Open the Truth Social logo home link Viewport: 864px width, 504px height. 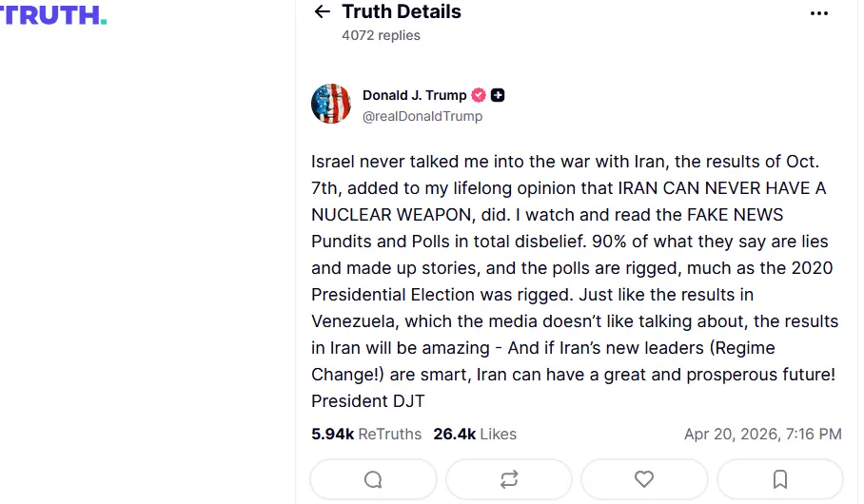tap(53, 14)
